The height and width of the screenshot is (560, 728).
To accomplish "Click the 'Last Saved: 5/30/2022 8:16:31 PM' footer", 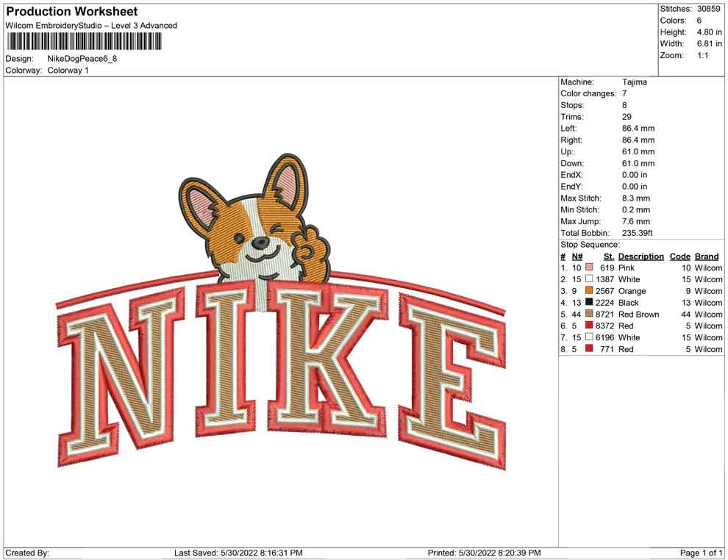I will 239,553.
